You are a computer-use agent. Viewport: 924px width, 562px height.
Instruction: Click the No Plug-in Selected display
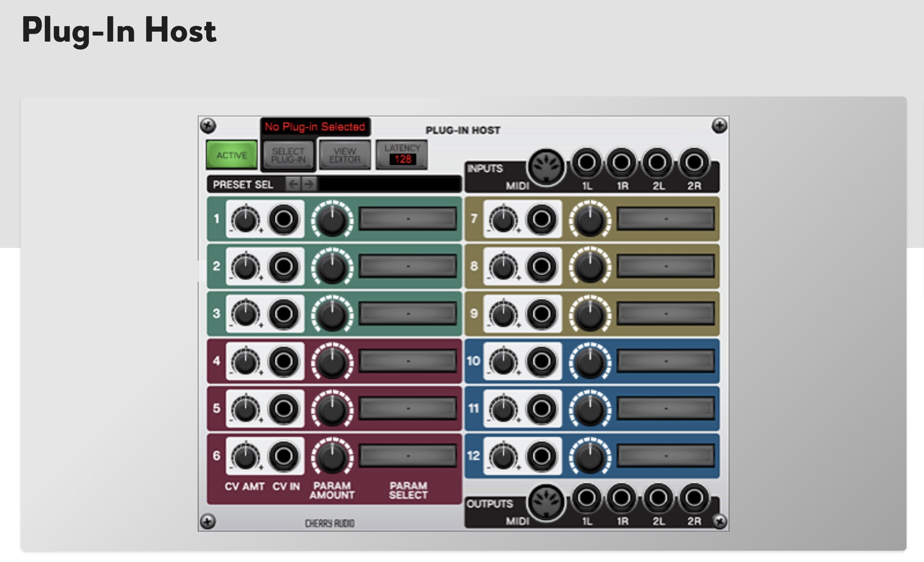point(315,127)
